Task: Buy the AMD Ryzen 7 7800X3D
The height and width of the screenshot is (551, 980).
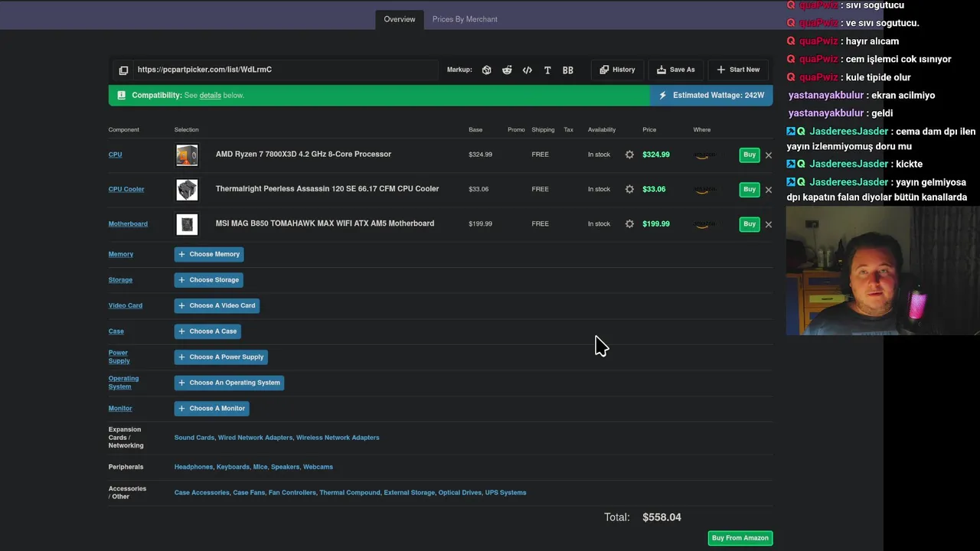Action: click(750, 155)
